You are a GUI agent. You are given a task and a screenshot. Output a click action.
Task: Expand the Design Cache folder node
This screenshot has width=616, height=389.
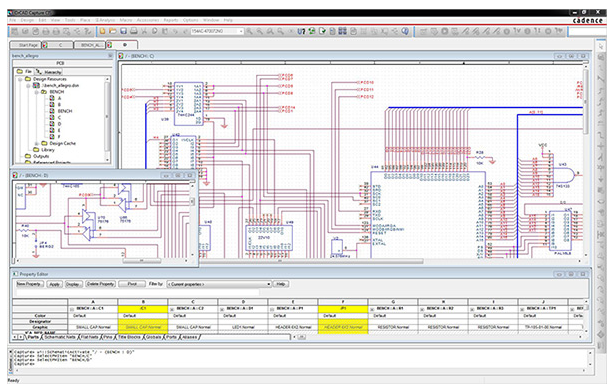coord(37,143)
